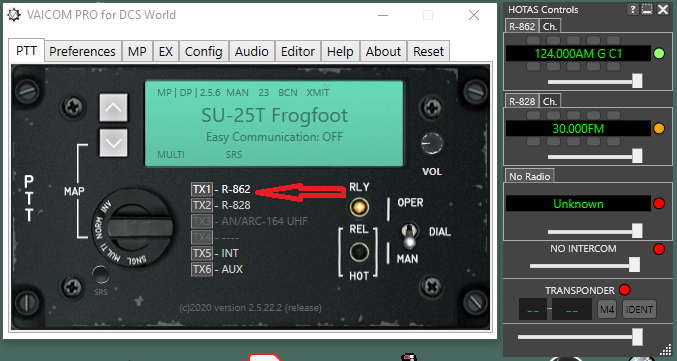
Task: Go to the Config tab
Action: [x=203, y=51]
